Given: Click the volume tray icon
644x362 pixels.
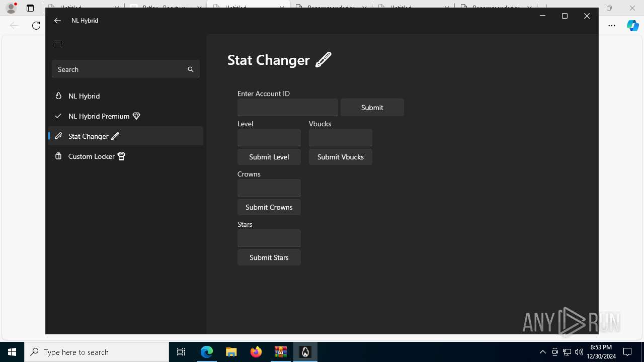Looking at the screenshot, I should [x=579, y=352].
